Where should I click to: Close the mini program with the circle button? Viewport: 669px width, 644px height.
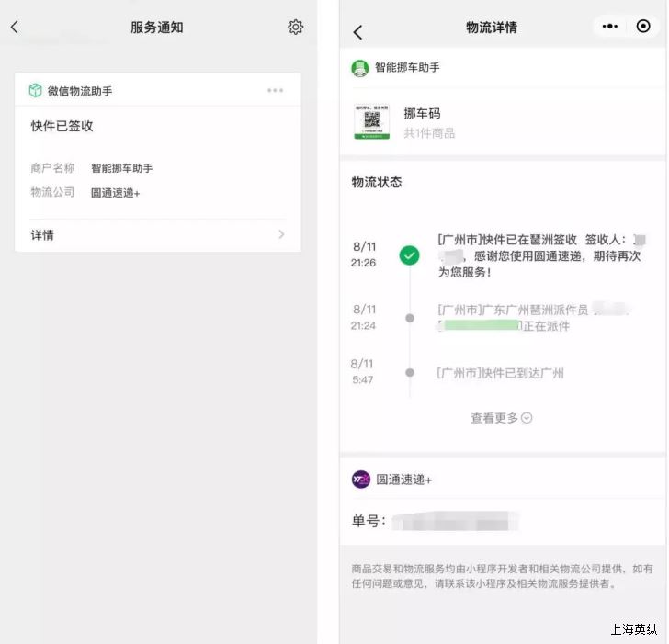point(643,27)
